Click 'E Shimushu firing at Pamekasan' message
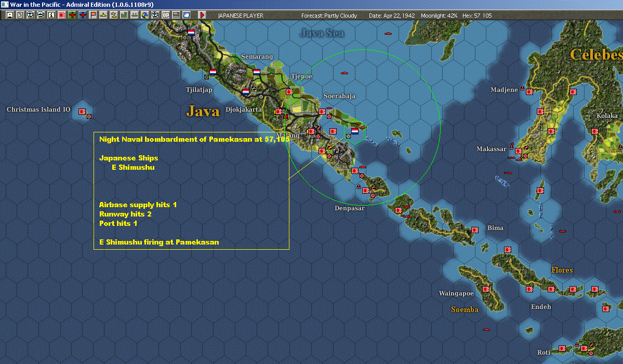The height and width of the screenshot is (364, 623). pos(159,242)
